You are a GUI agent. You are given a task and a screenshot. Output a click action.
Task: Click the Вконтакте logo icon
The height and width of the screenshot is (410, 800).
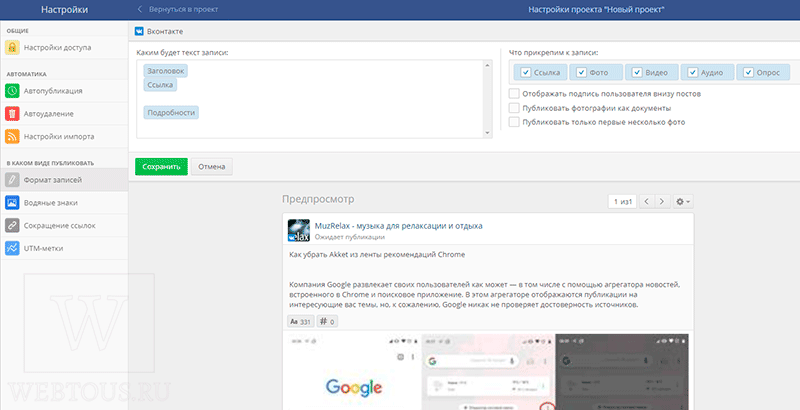point(139,32)
